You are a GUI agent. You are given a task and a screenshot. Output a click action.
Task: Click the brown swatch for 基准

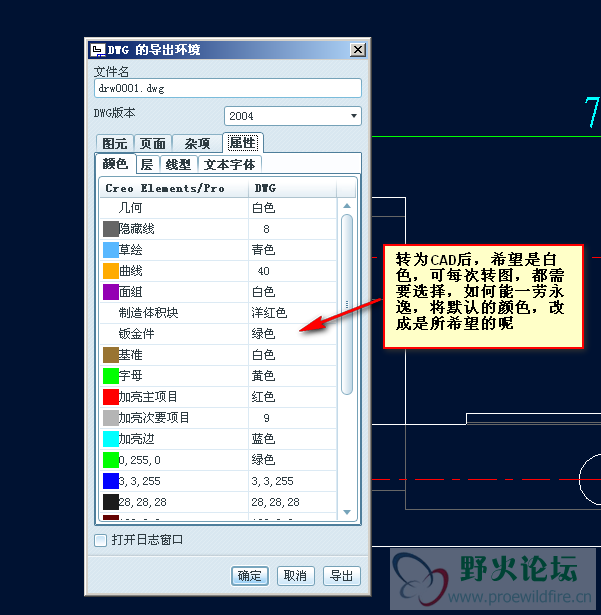111,355
